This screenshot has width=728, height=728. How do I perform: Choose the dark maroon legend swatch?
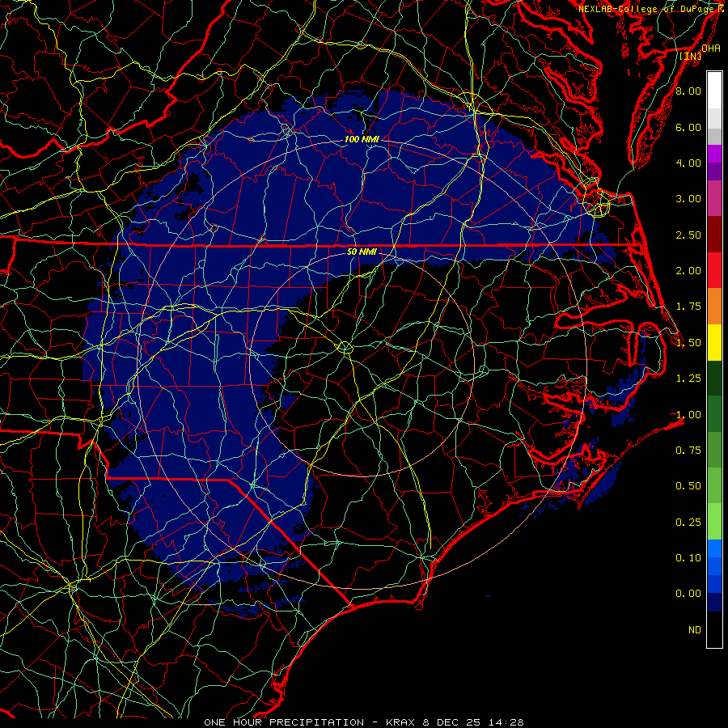[x=714, y=235]
